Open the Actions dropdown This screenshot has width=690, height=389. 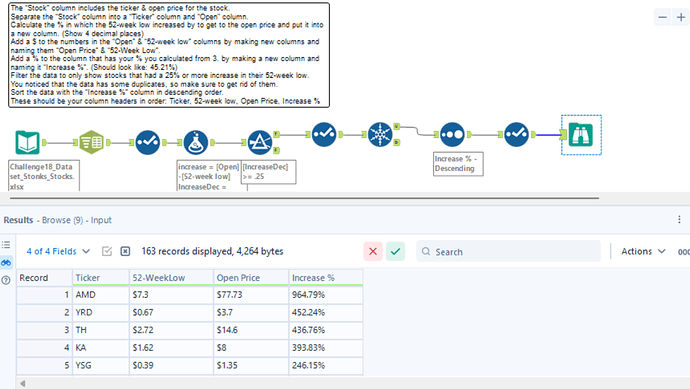pos(643,251)
